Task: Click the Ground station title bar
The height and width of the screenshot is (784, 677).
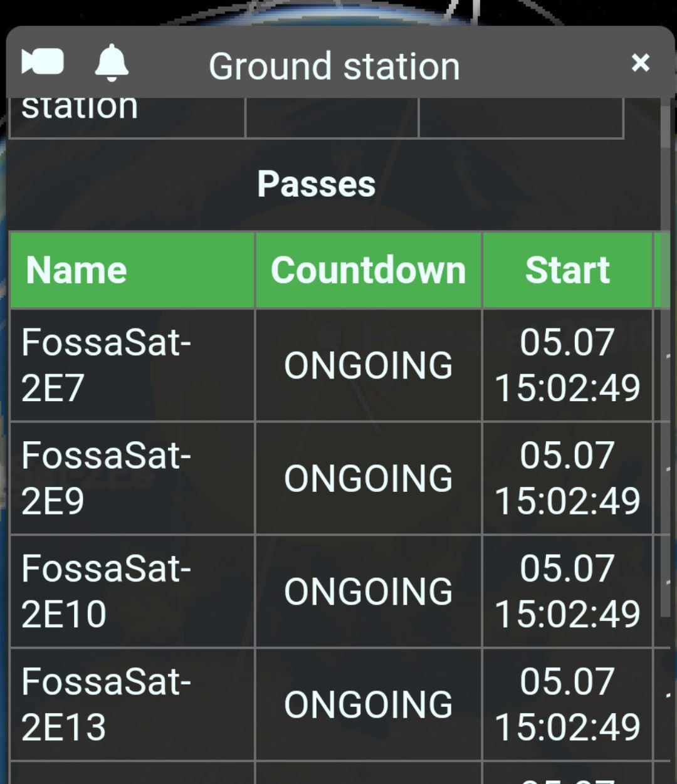Action: (x=334, y=66)
